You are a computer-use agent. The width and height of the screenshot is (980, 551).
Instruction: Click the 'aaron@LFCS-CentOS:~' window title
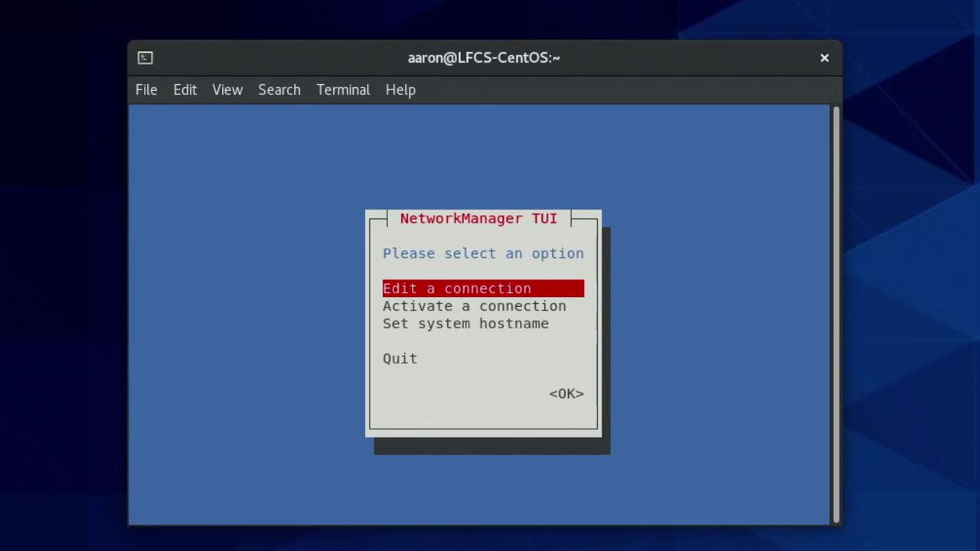(x=484, y=57)
